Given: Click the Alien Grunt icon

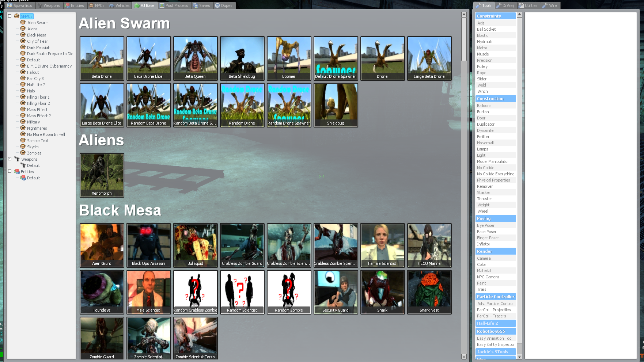Looking at the screenshot, I should [x=102, y=245].
